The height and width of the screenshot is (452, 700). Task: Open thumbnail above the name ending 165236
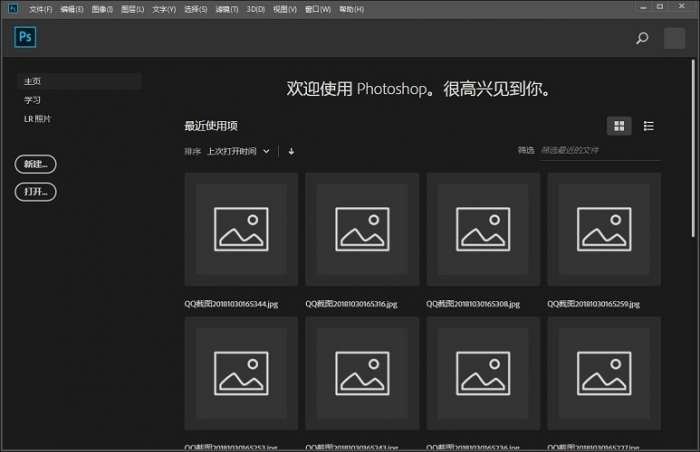[483, 373]
